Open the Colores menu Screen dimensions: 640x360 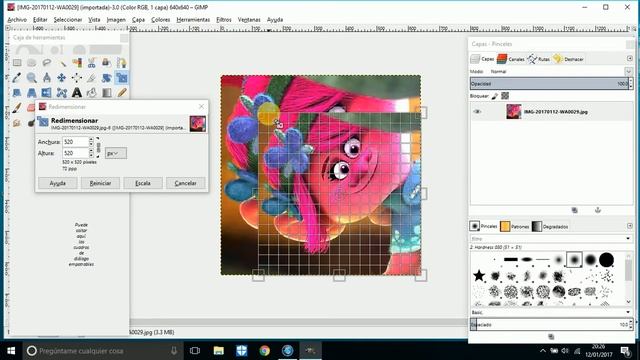pyautogui.click(x=160, y=20)
